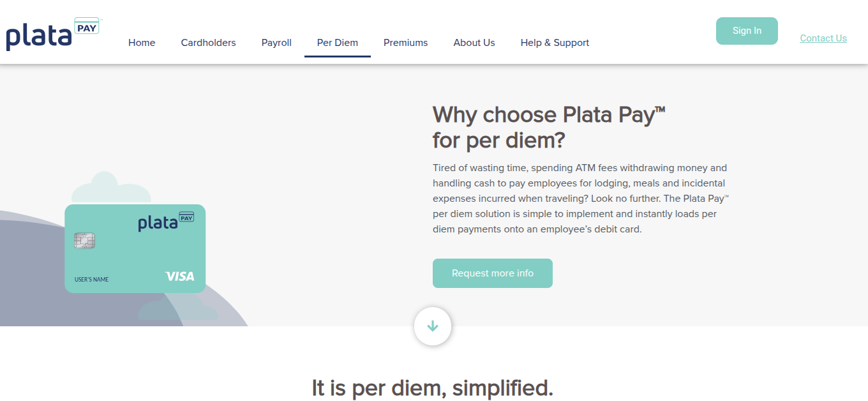
Task: Click the down arrow scroll button
Action: coord(433,326)
